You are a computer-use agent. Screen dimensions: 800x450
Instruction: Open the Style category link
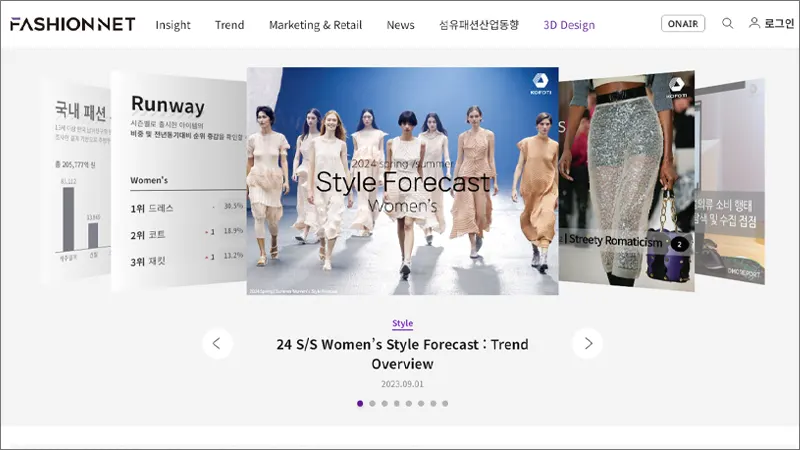403,323
